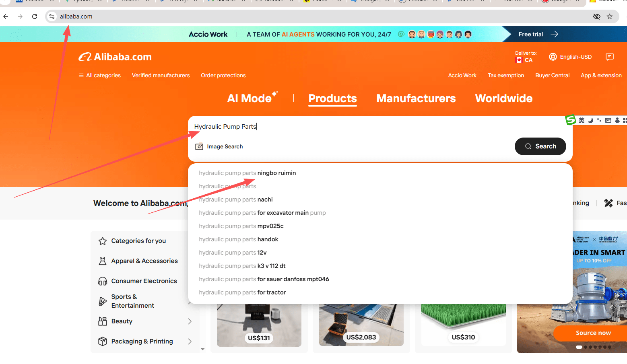Click the camera icon for Image Search

199,146
